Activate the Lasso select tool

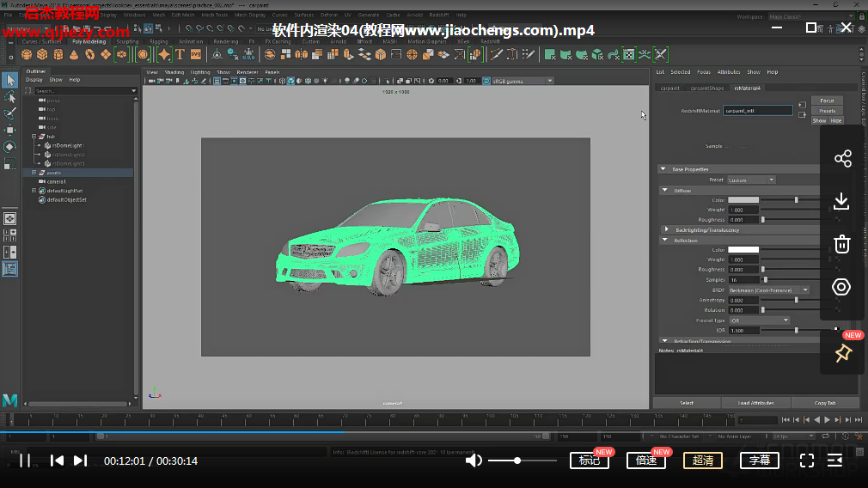pos(10,97)
